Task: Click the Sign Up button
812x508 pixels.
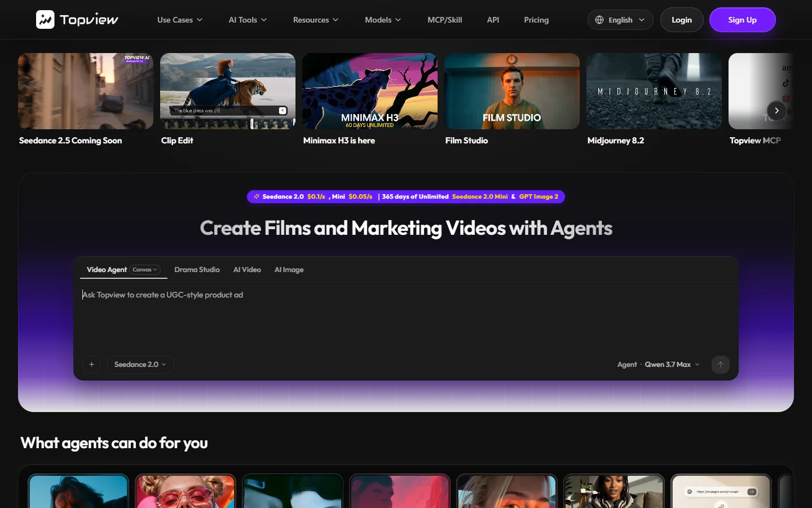Action: [x=742, y=20]
